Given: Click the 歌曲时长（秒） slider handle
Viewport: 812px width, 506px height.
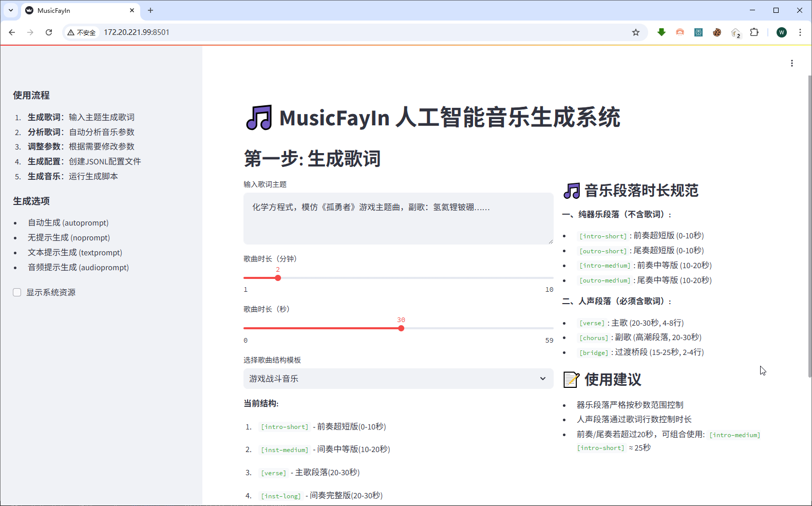Looking at the screenshot, I should click(401, 328).
